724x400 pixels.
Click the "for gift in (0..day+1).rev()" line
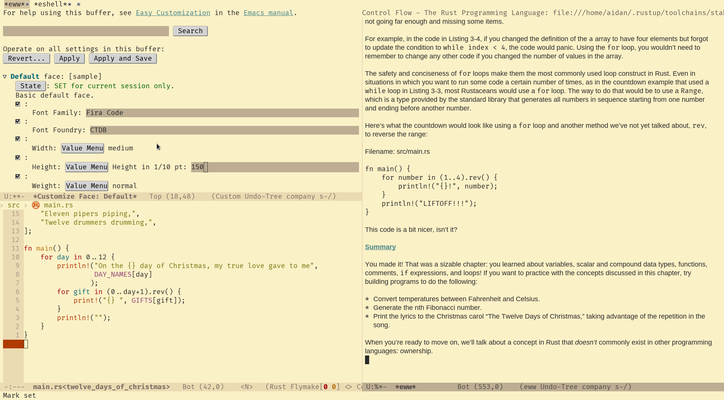pyautogui.click(x=119, y=291)
